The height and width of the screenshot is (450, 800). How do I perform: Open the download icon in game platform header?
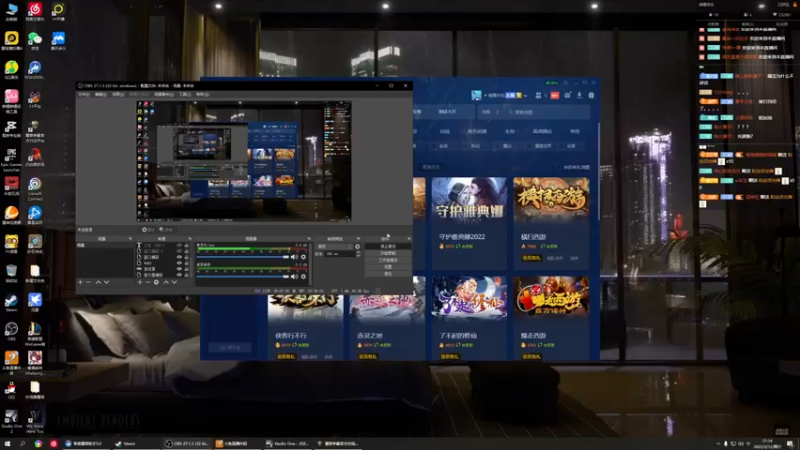(x=579, y=95)
